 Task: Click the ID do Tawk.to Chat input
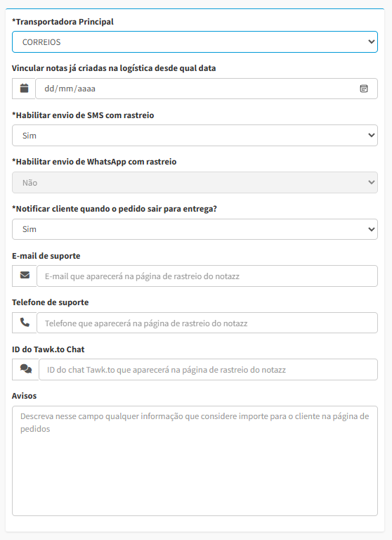click(x=208, y=370)
